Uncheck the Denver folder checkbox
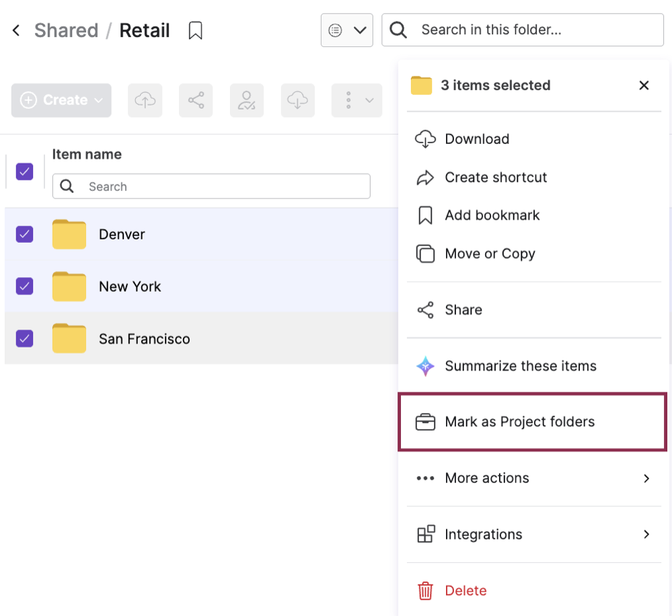672x616 pixels. point(24,234)
